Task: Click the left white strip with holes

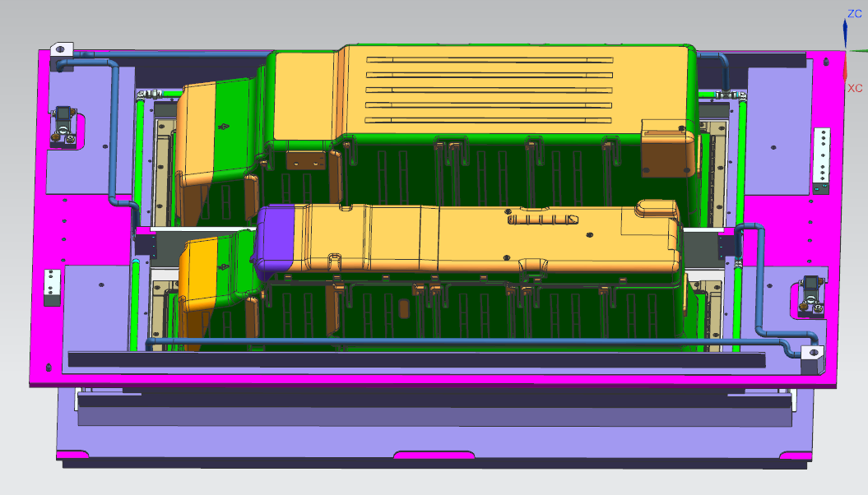Action: pos(52,285)
